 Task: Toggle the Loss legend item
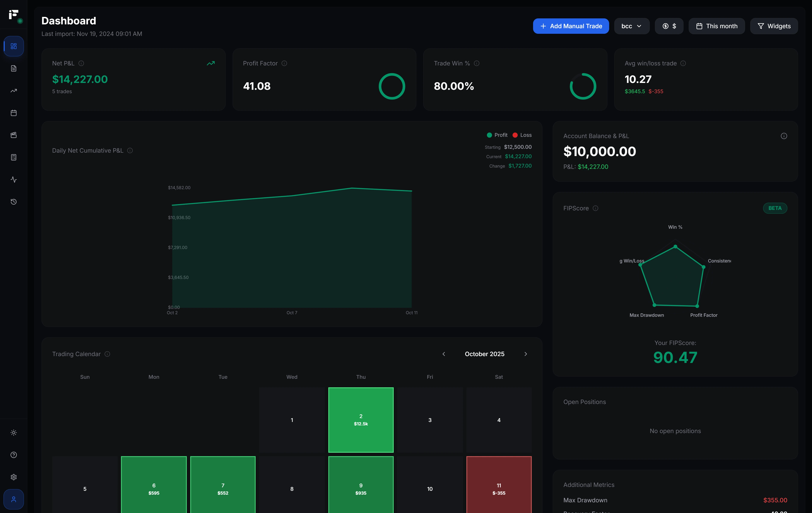(522, 135)
